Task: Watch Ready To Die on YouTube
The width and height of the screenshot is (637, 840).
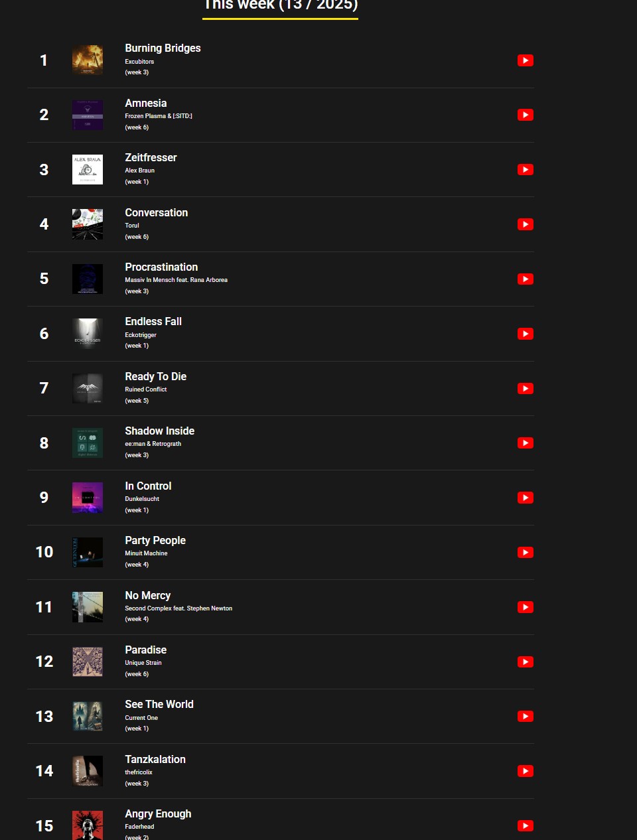Action: pyautogui.click(x=526, y=389)
